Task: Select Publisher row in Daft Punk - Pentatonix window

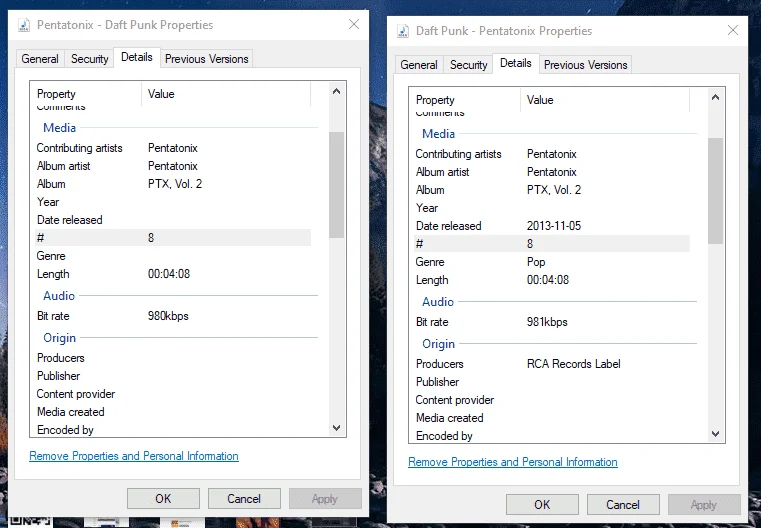Action: (x=552, y=381)
